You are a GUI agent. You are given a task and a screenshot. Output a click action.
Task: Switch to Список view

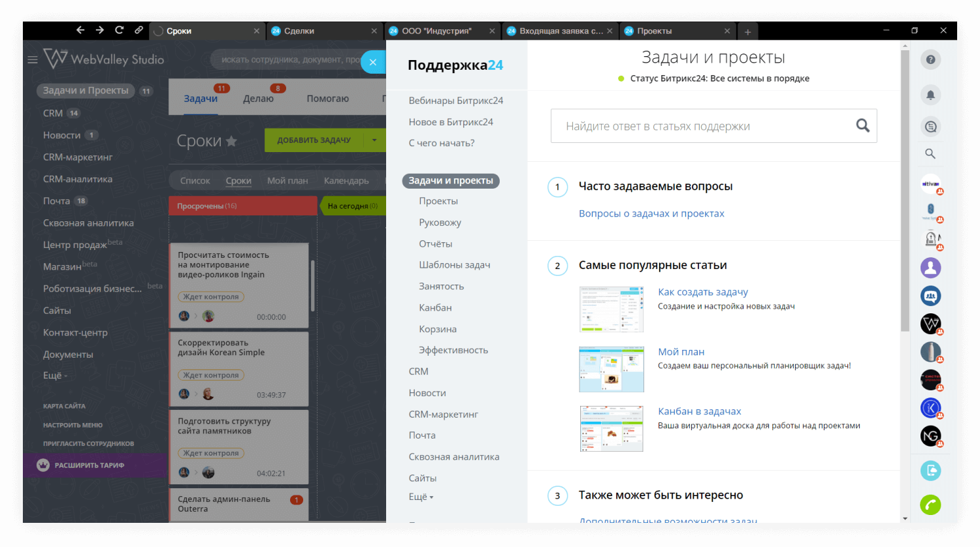(195, 181)
